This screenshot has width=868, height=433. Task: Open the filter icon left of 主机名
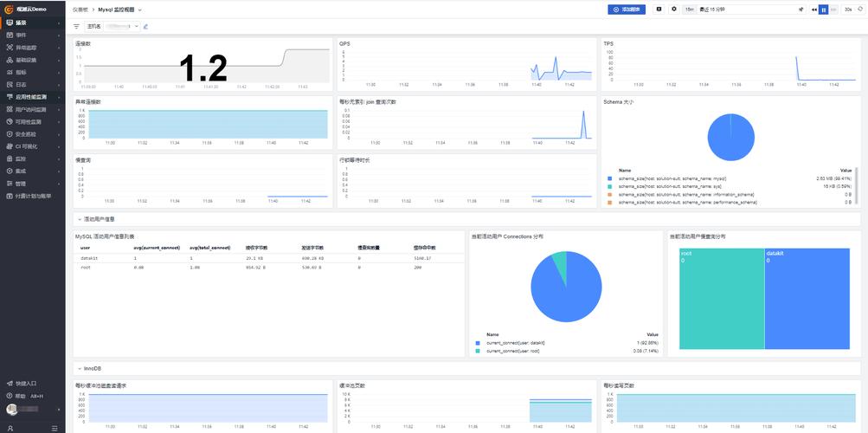[76, 27]
